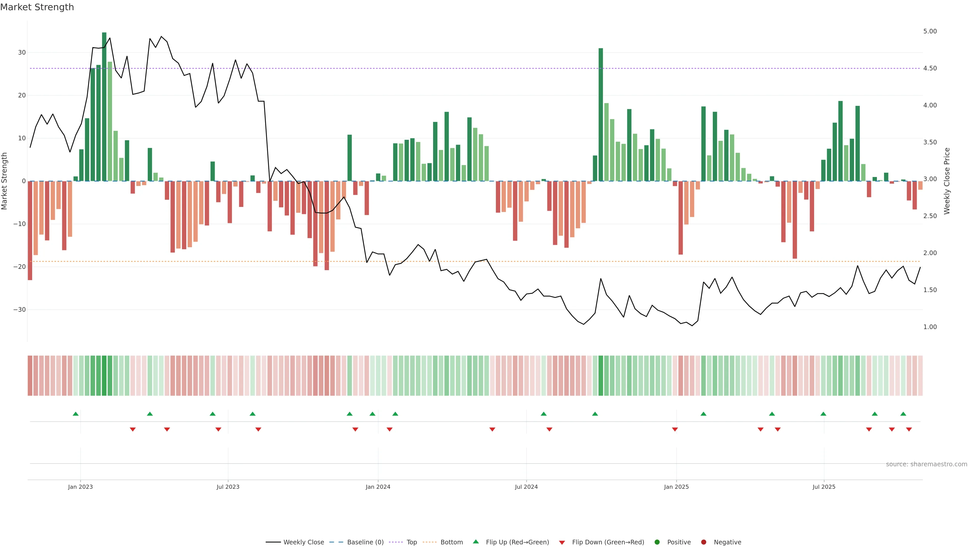Toggle Weekly Close legend entry
The image size is (980, 551).
tap(303, 542)
